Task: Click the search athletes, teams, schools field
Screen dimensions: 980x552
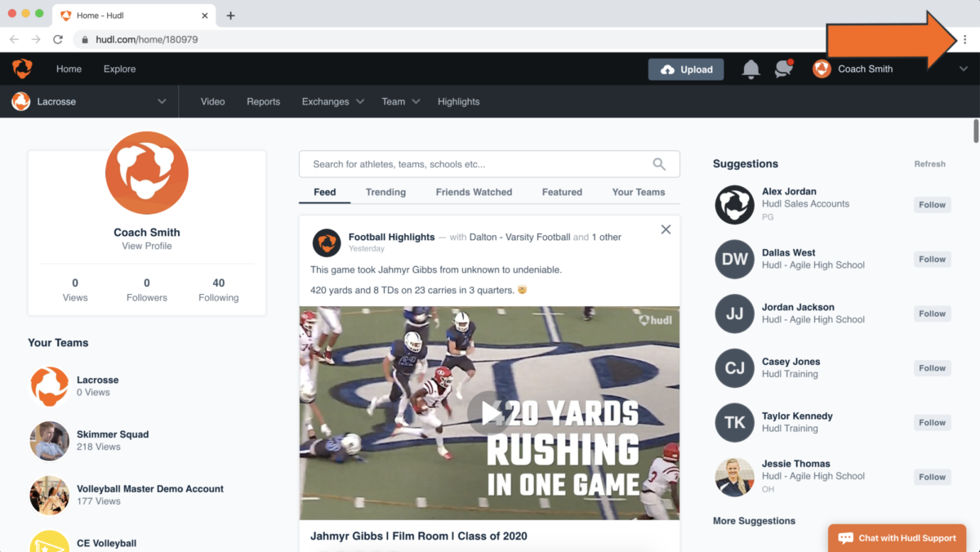Action: (489, 164)
